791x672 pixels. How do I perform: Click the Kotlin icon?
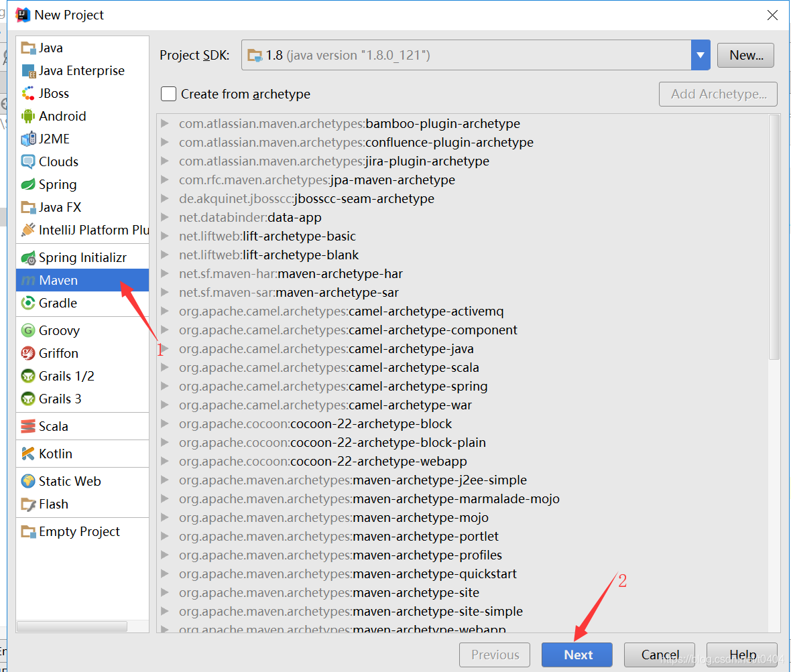point(28,454)
